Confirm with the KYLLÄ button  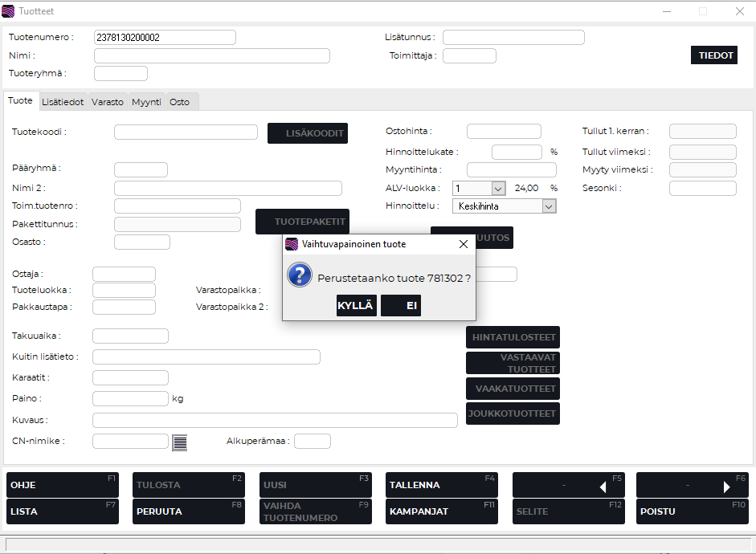(x=356, y=306)
